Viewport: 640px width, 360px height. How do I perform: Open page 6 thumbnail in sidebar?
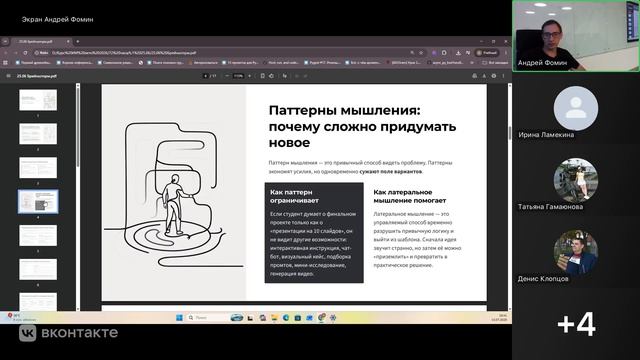pyautogui.click(x=38, y=269)
